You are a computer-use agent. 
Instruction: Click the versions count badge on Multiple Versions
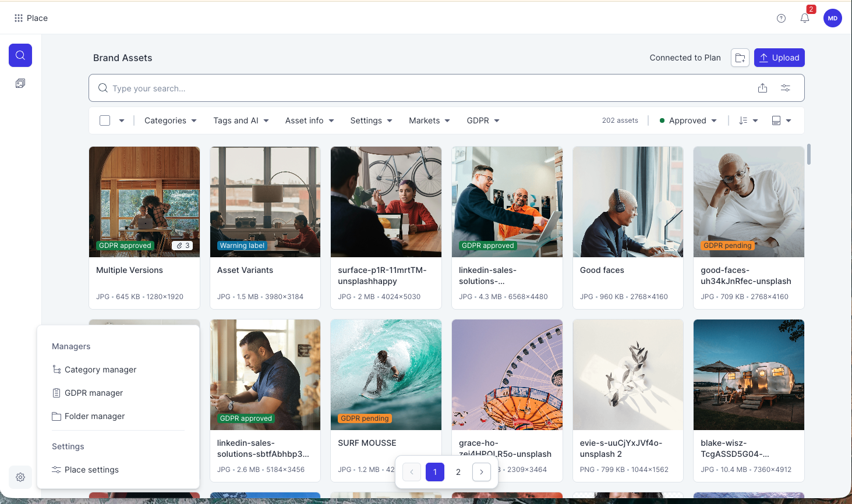click(183, 246)
